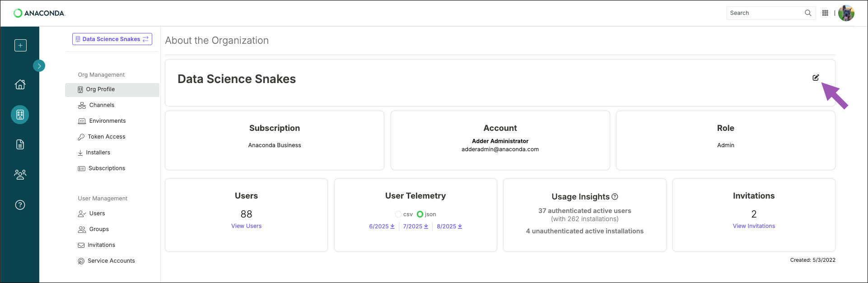The width and height of the screenshot is (868, 283).
Task: Open the app grid launcher icon
Action: (x=825, y=13)
